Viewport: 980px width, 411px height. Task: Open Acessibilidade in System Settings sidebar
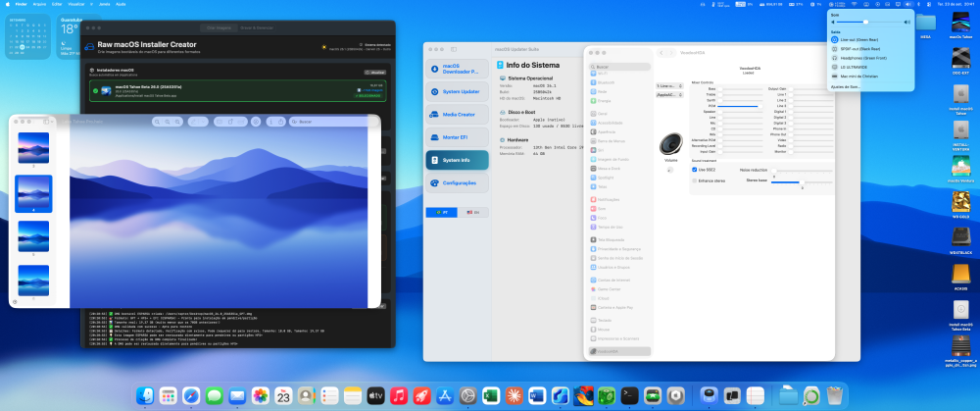tap(610, 123)
